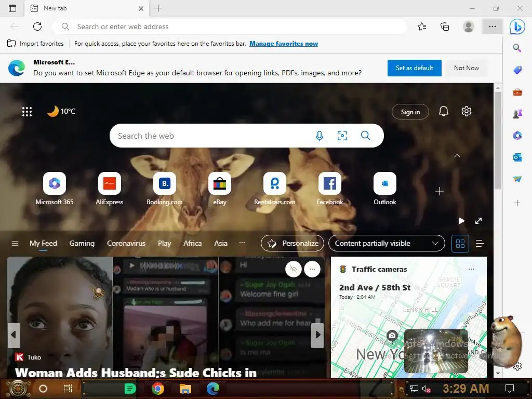
Task: Open Manage favorites now link
Action: point(284,44)
